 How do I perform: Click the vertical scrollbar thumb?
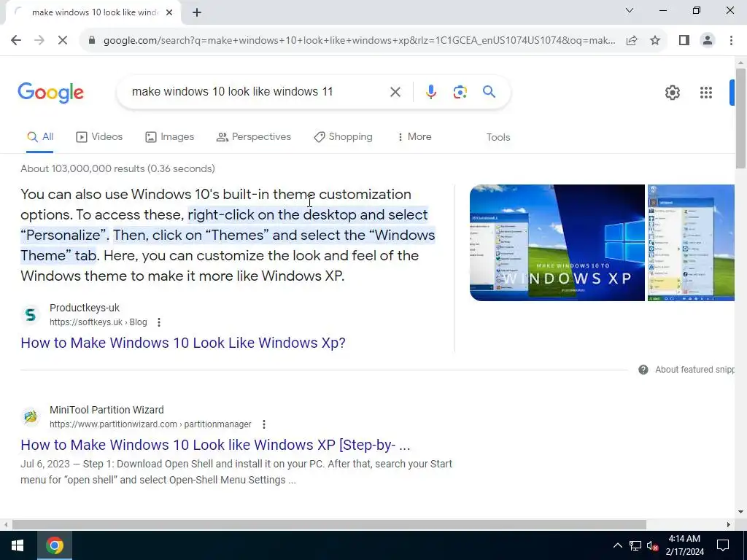point(740,118)
